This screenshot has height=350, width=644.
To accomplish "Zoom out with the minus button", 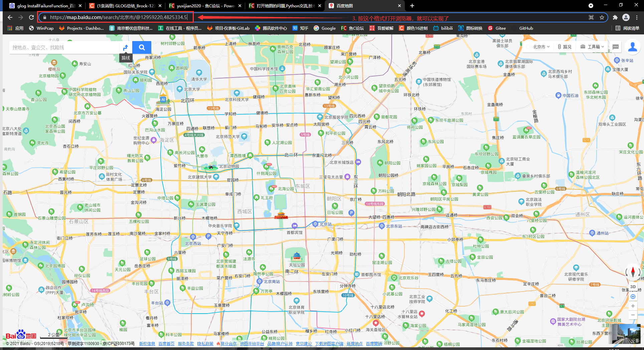I will click(x=633, y=315).
